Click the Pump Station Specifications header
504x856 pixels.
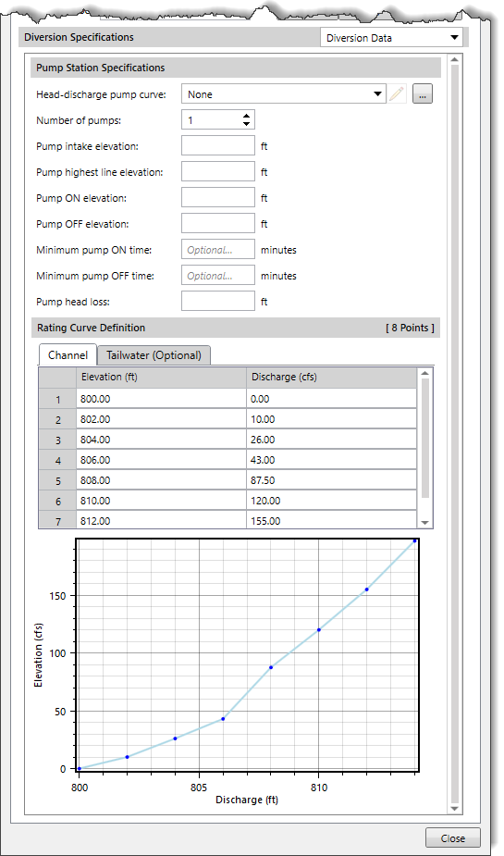pyautogui.click(x=236, y=68)
